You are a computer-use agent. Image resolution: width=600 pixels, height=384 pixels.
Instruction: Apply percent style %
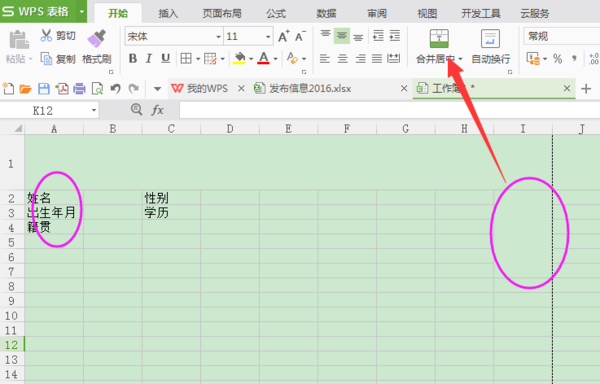(558, 59)
